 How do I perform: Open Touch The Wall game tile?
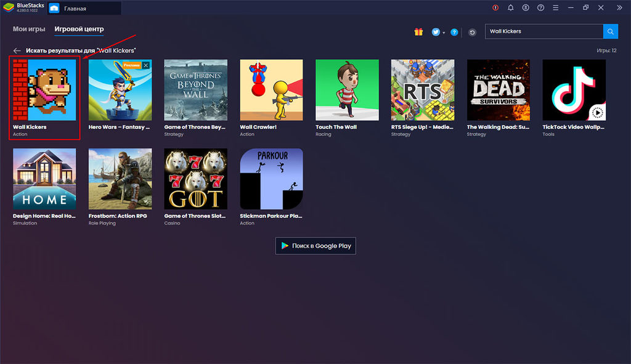tap(347, 90)
